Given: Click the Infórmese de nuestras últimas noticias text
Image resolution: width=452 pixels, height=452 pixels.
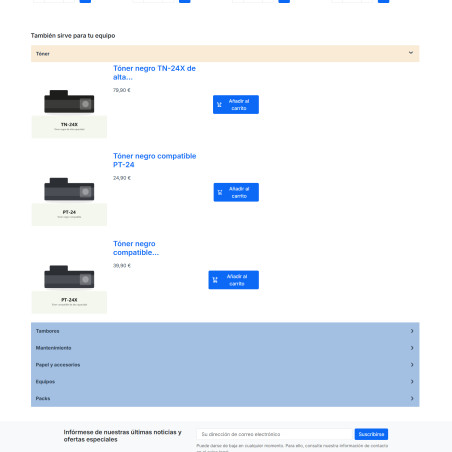Looking at the screenshot, I should (x=123, y=436).
